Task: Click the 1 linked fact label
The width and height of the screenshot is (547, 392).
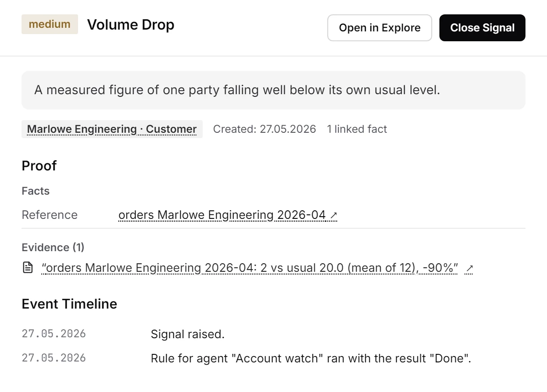Action: 357,129
